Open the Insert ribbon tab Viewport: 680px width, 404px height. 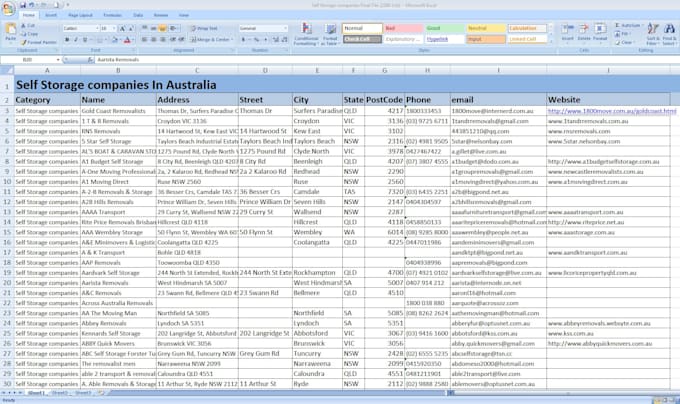pyautogui.click(x=52, y=16)
